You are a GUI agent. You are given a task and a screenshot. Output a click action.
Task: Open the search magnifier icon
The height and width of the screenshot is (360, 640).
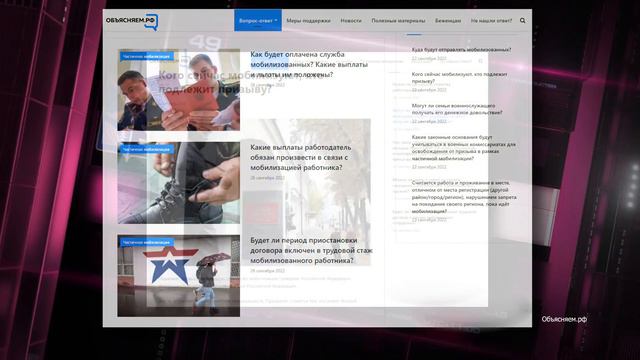coord(522,20)
